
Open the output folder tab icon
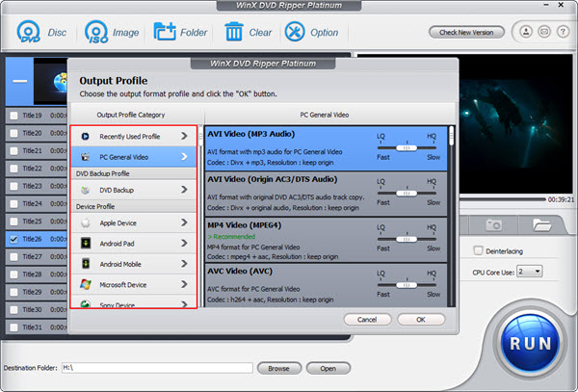pyautogui.click(x=541, y=224)
